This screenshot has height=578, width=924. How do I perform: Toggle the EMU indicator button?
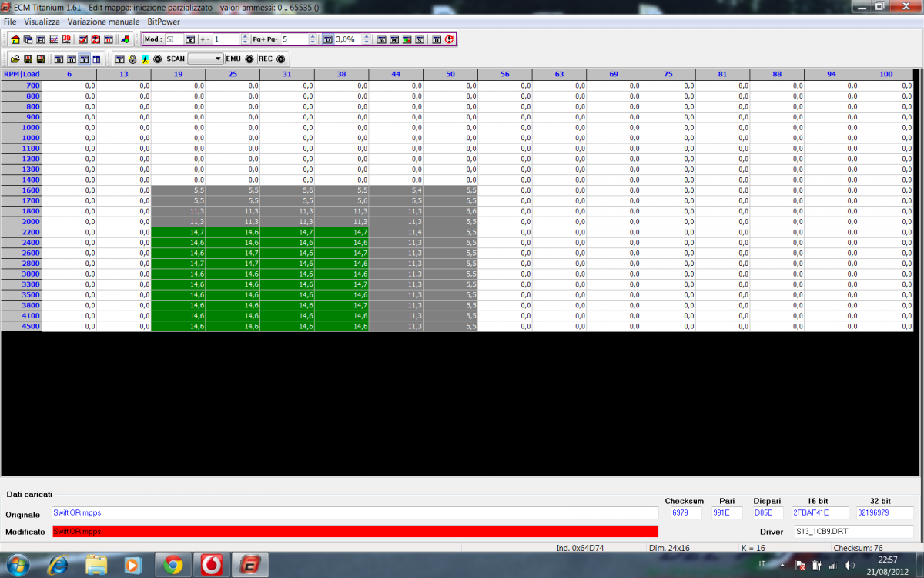pyautogui.click(x=250, y=59)
